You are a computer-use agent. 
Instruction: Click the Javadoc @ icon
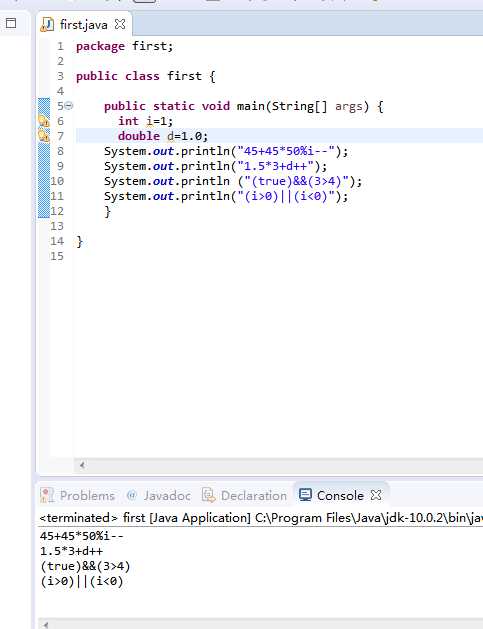coord(132,495)
